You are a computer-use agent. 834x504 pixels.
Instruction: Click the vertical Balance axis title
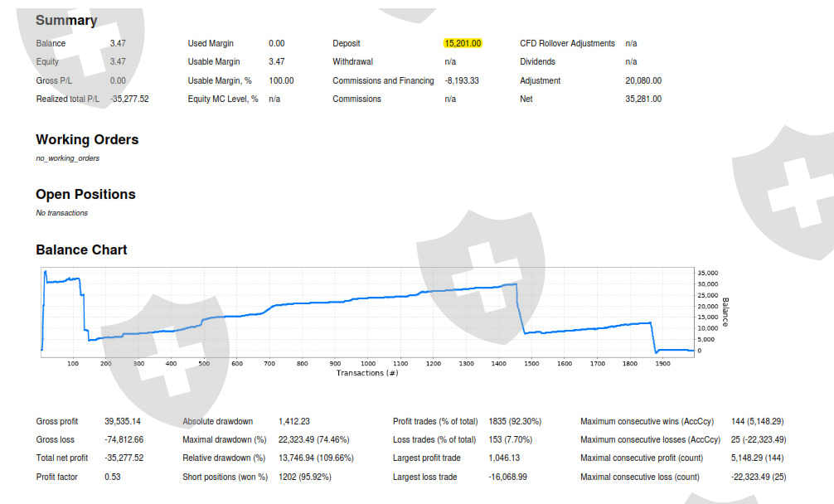click(x=725, y=312)
